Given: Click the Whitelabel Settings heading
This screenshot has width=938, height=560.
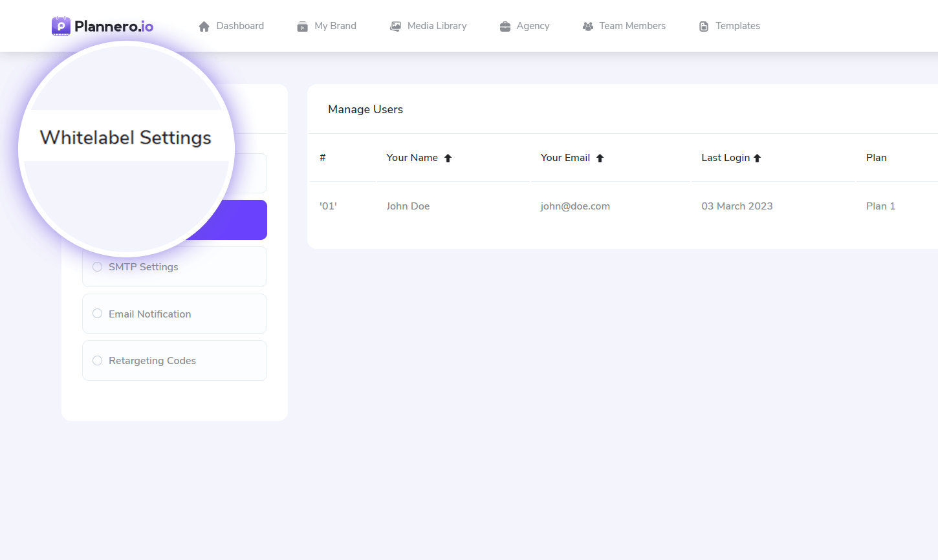Looking at the screenshot, I should [x=125, y=138].
